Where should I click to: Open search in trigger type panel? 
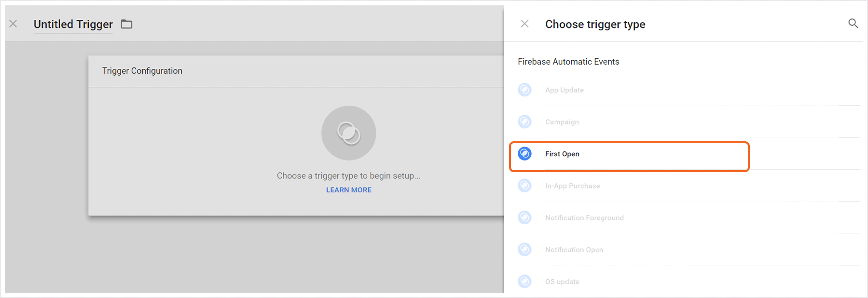pyautogui.click(x=853, y=24)
